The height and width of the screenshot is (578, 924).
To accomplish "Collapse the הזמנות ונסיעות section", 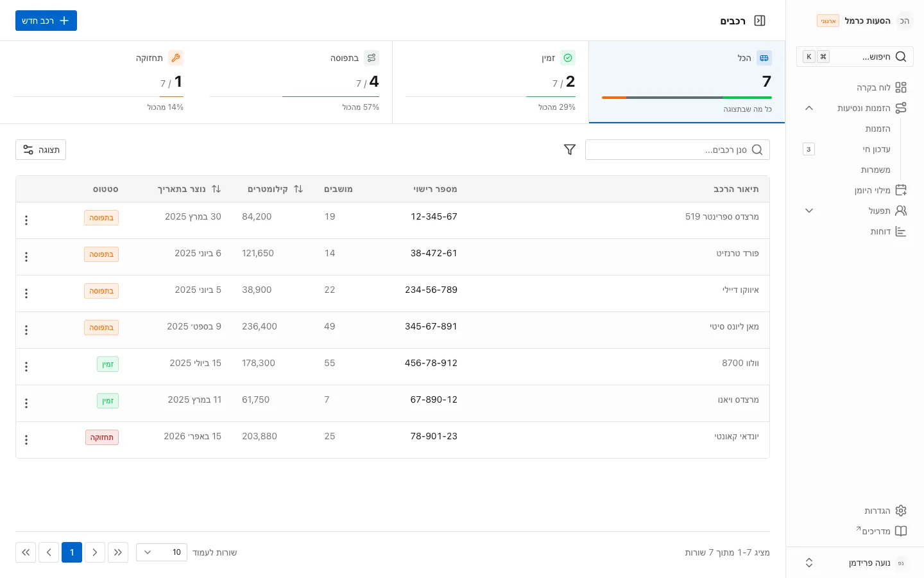I will [x=809, y=108].
